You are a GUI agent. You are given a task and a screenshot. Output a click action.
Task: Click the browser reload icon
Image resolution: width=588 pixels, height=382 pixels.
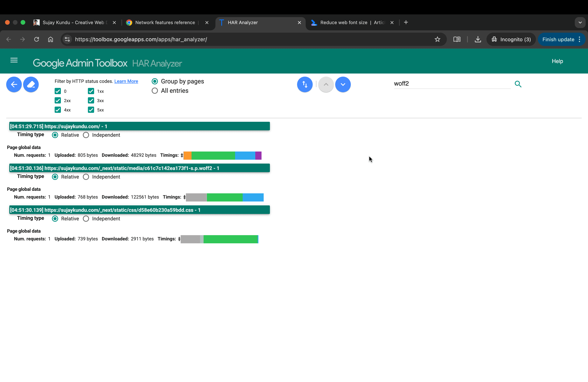37,39
